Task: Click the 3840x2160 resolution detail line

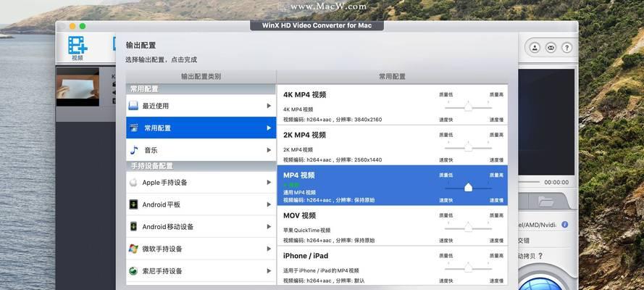Action: click(x=333, y=120)
